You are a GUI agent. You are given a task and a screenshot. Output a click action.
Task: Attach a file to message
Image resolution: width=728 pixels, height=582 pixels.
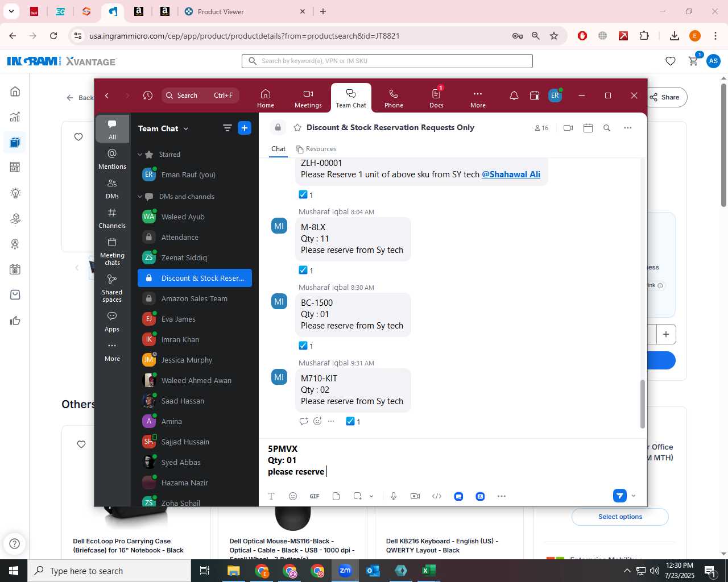click(336, 496)
